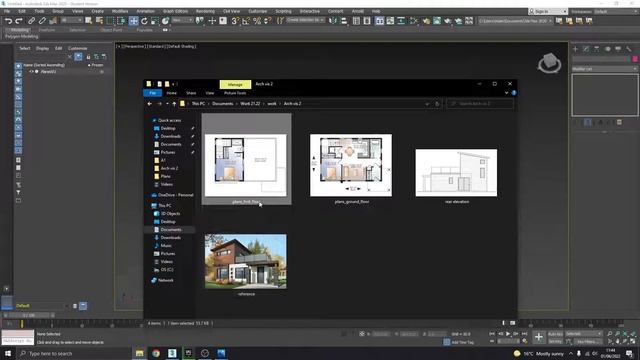Click the pink object color swatch
This screenshot has width=640, height=360.
coord(635,59)
